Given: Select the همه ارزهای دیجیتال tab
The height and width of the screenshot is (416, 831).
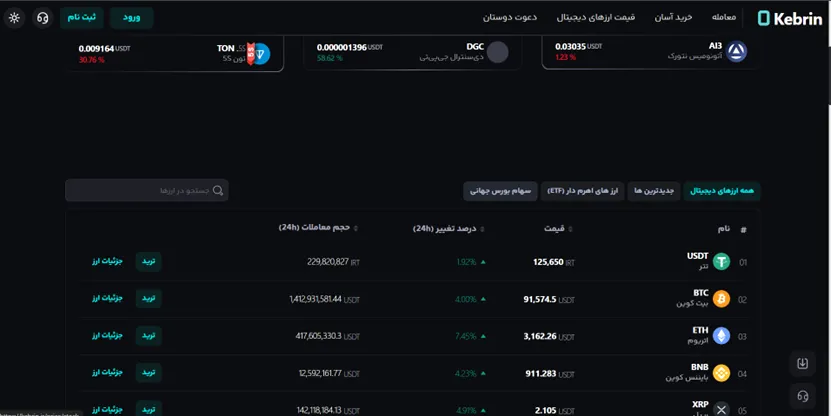Looking at the screenshot, I should 721,191.
